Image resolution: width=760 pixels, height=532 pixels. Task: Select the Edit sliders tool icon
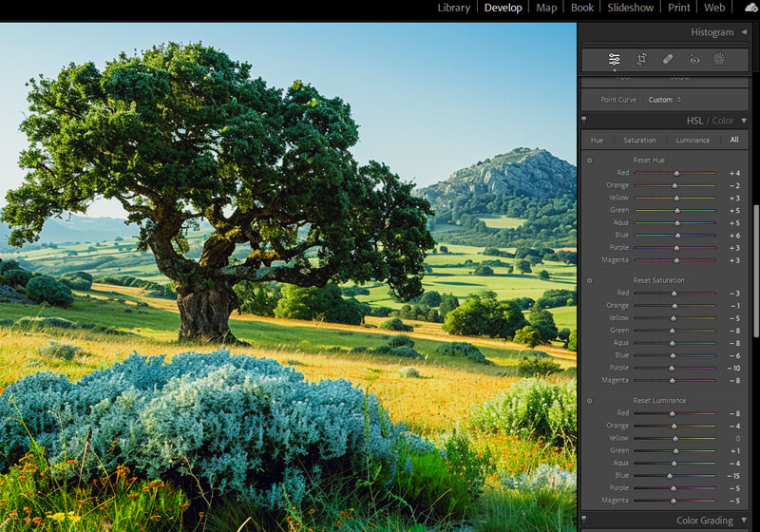614,59
